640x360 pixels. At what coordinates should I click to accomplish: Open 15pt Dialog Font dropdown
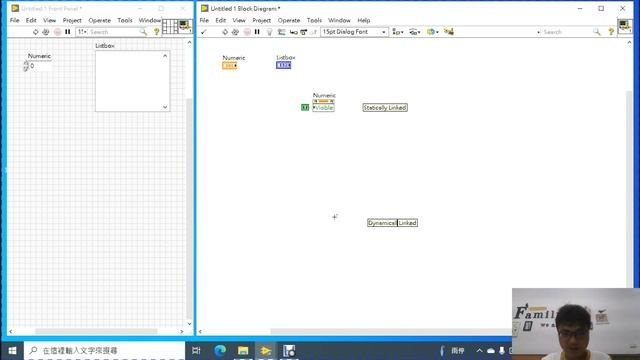354,32
